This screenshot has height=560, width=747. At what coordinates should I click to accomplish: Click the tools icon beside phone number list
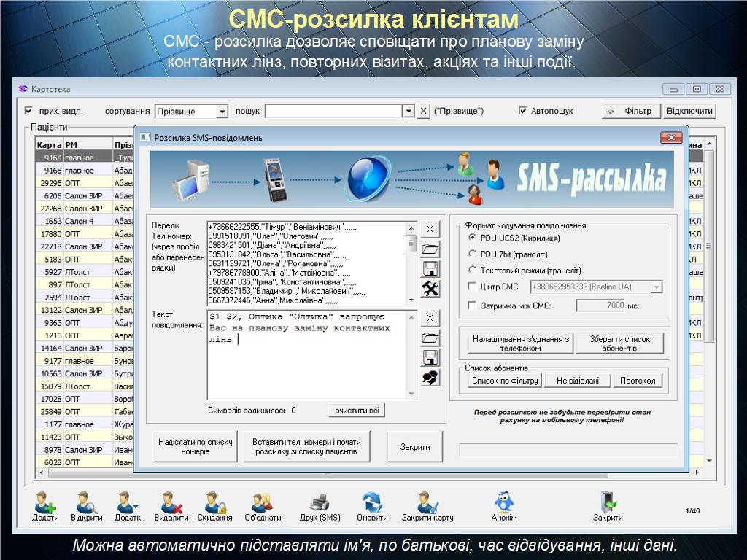click(431, 289)
